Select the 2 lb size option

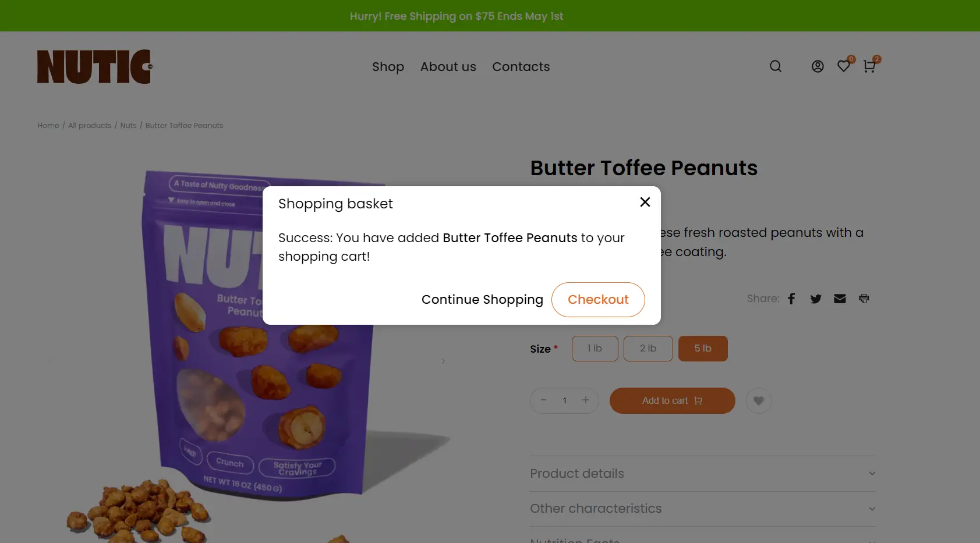tap(648, 349)
